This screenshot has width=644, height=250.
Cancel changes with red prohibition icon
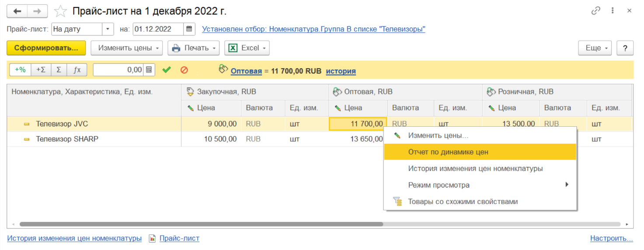coord(184,70)
